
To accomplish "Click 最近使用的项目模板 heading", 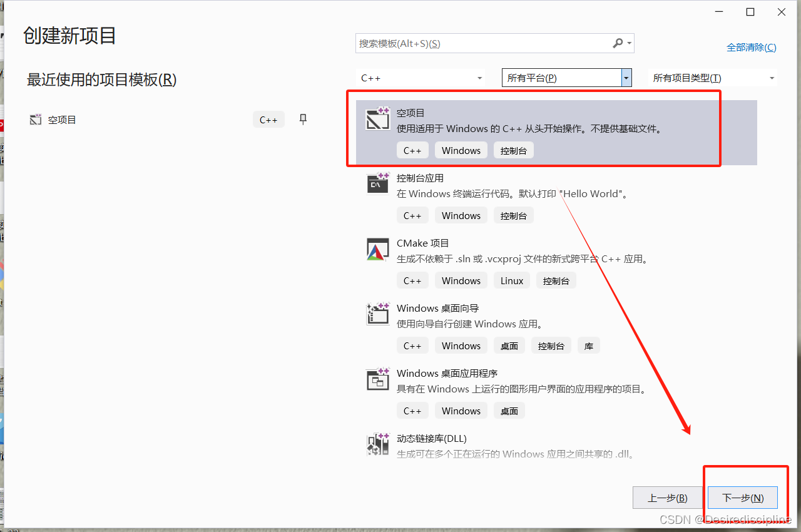I will point(101,79).
